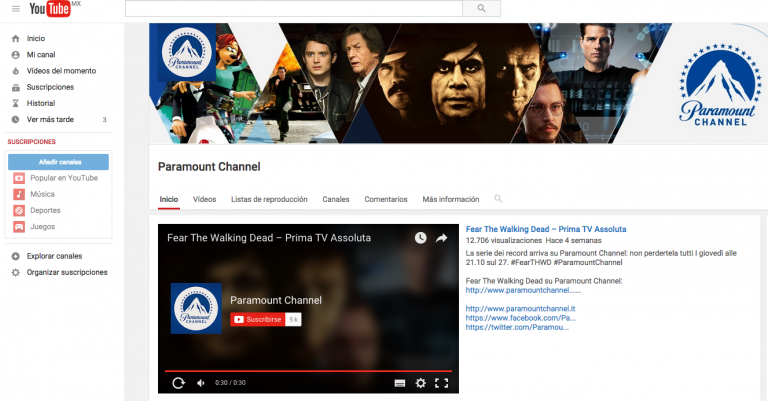Click the Suscripciones sidebar icon

(x=16, y=87)
